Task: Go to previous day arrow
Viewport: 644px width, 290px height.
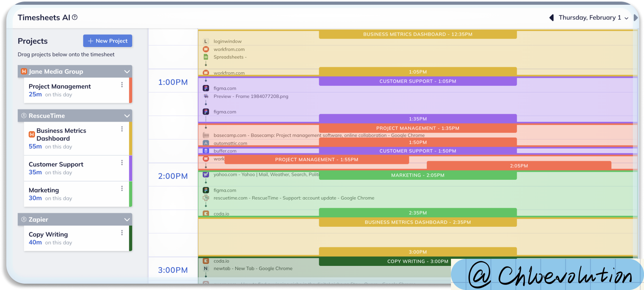Action: (551, 18)
